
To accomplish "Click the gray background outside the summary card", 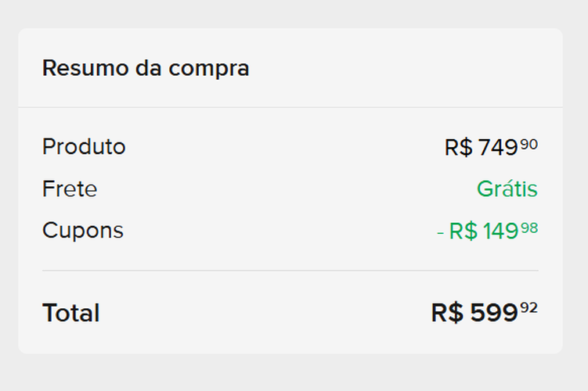I will 290,371.
